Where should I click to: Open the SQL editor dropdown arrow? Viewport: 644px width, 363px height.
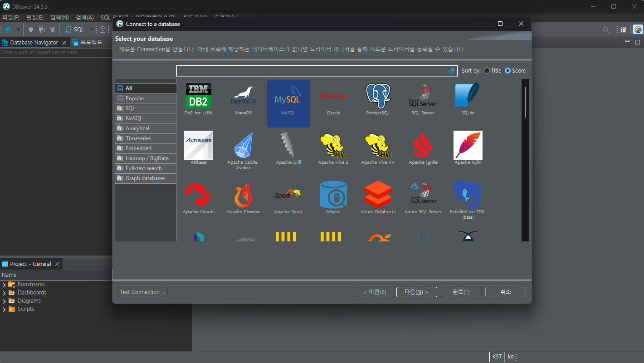click(91, 29)
